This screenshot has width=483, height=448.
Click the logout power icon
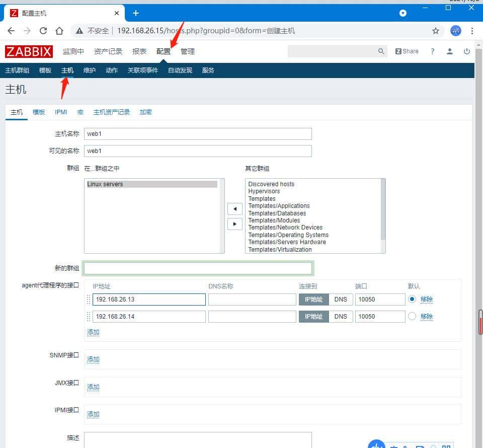coord(466,51)
